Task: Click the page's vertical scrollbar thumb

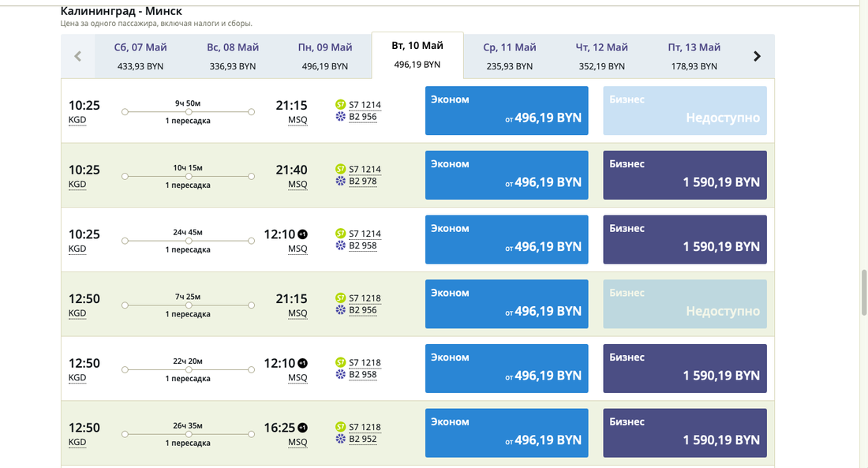Action: (863, 292)
